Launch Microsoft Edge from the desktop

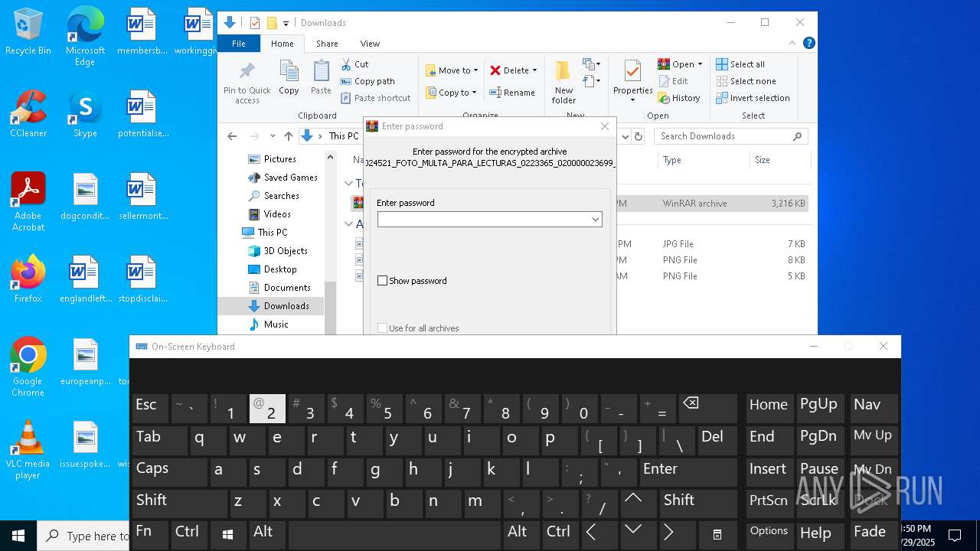[x=85, y=37]
